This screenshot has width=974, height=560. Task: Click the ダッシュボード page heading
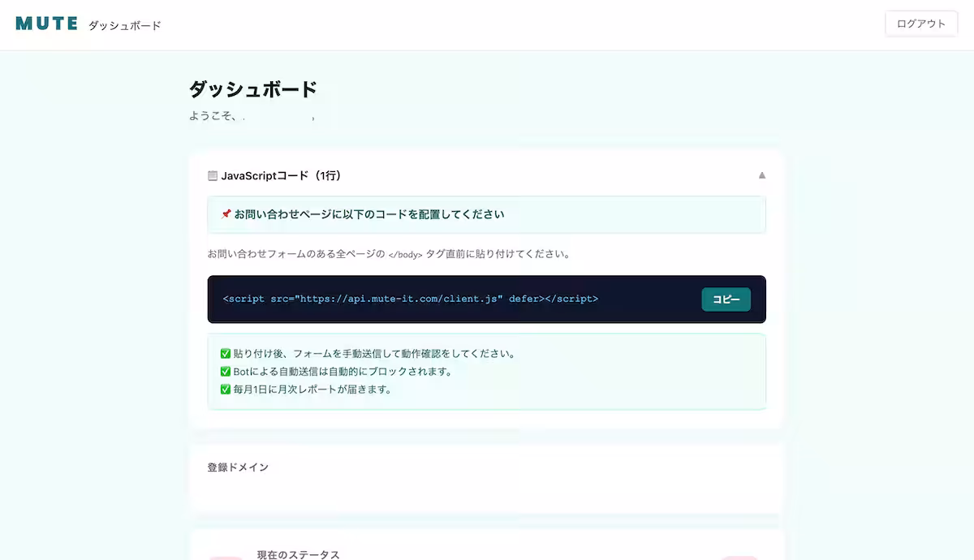click(252, 88)
